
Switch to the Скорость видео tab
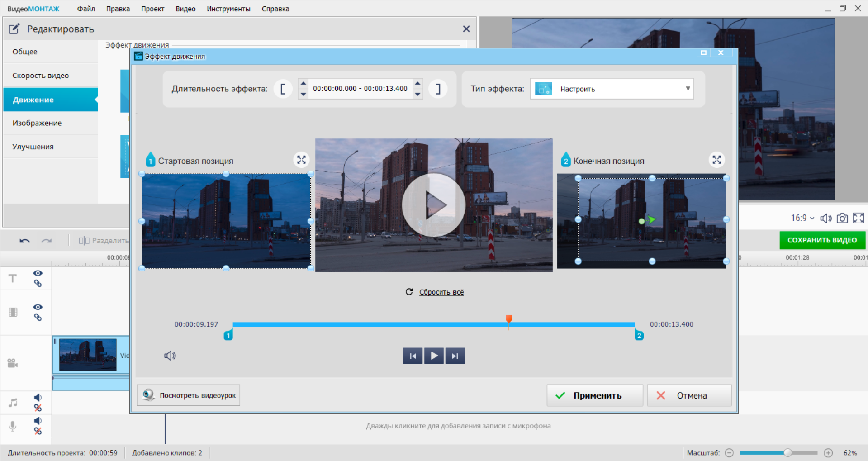(x=51, y=76)
